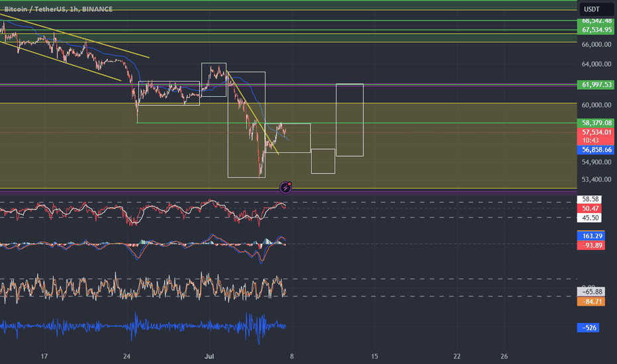Click the red 57,534.01 current price label
The height and width of the screenshot is (364, 617).
(596, 132)
